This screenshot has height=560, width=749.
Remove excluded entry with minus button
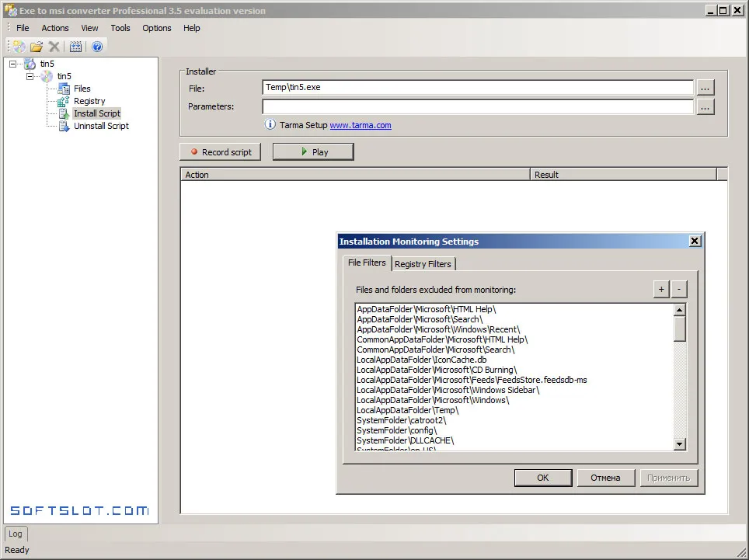(x=679, y=289)
